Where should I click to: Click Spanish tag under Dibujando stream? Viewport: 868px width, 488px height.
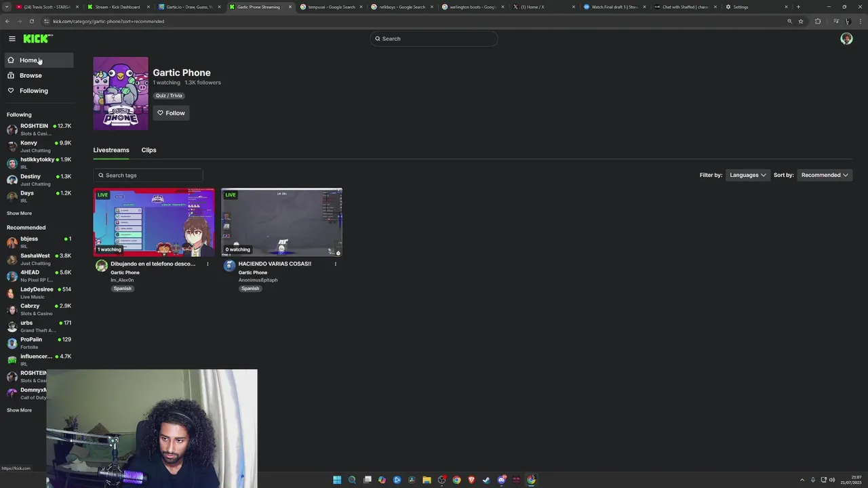pos(123,289)
